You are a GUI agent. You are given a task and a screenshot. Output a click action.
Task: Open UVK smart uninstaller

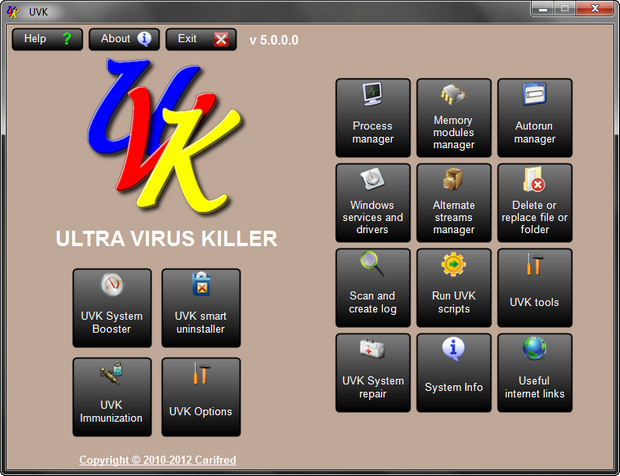click(x=201, y=308)
